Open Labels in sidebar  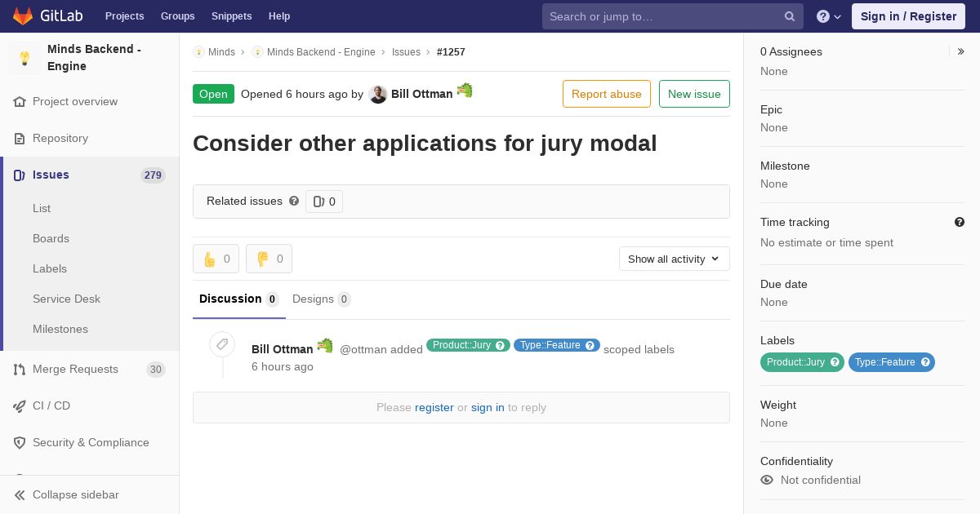(50, 269)
